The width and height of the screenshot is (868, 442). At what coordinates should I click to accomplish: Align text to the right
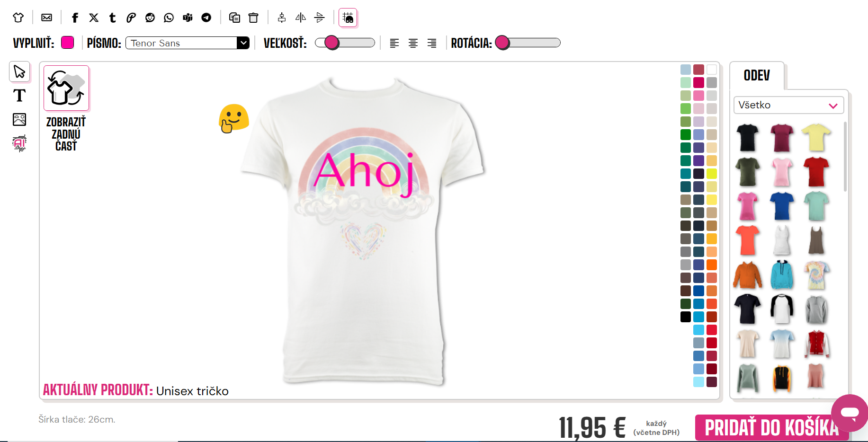point(432,43)
